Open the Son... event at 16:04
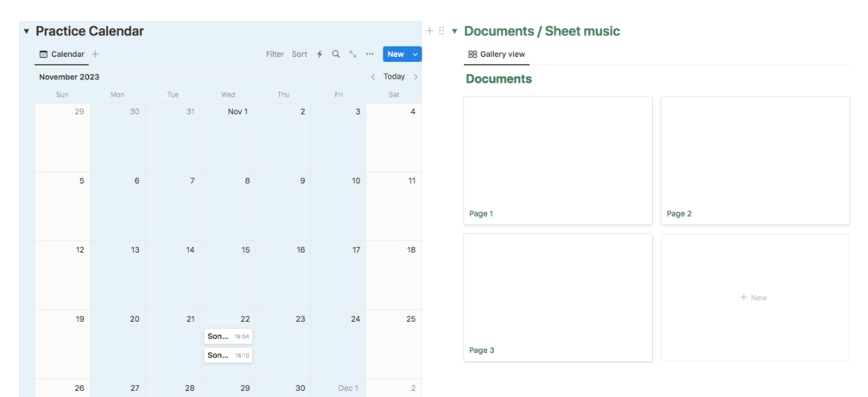 (228, 337)
